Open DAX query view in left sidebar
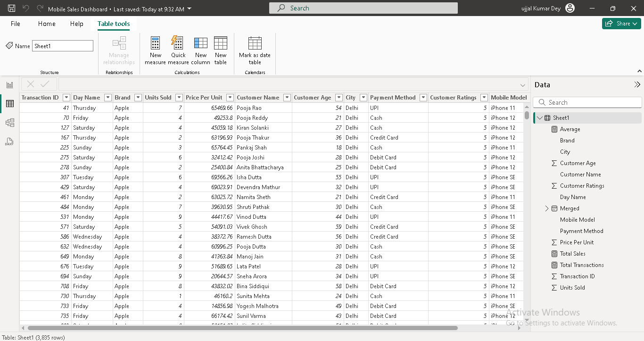The image size is (644, 341). [x=9, y=141]
